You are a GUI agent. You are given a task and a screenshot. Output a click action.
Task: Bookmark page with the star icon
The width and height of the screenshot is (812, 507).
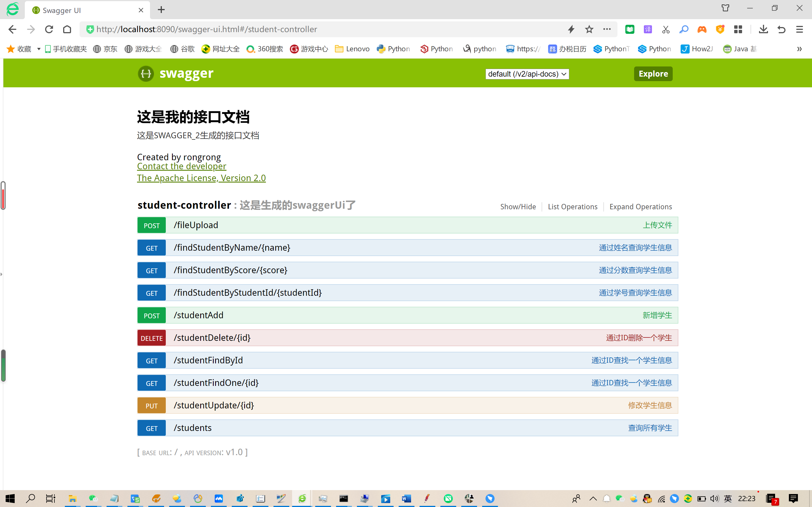pos(589,30)
